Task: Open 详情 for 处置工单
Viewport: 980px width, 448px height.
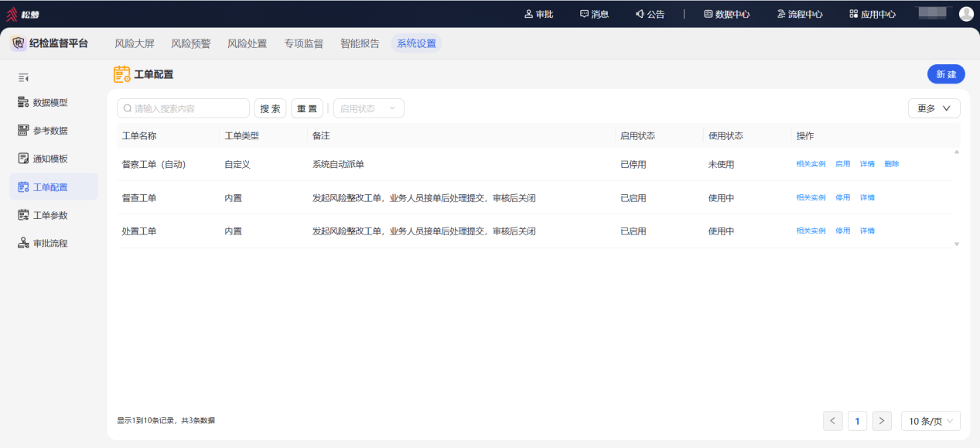Action: click(867, 231)
